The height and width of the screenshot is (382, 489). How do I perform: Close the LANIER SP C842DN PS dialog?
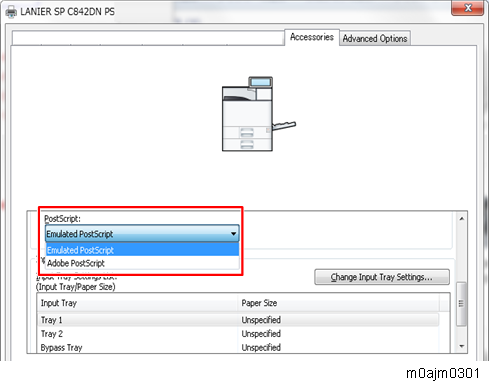point(467,8)
